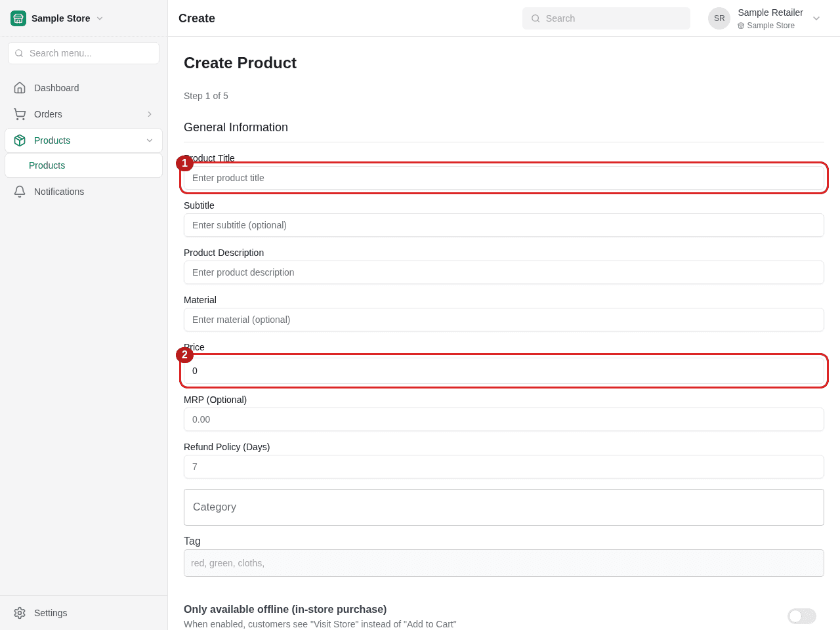
Task: Open Settings from sidebar bottom
Action: (83, 613)
